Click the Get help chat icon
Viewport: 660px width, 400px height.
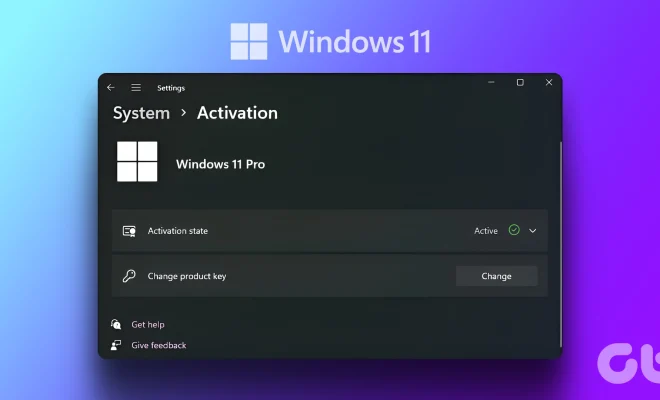tap(116, 324)
